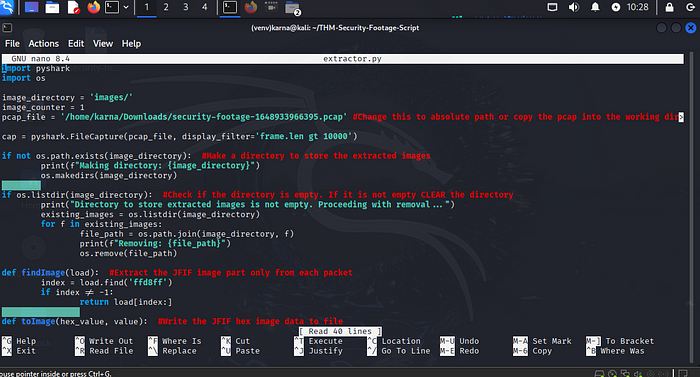Viewport: 700px width, 377px height.
Task: Click the "image_directory = 'images/'" line
Action: [67, 97]
